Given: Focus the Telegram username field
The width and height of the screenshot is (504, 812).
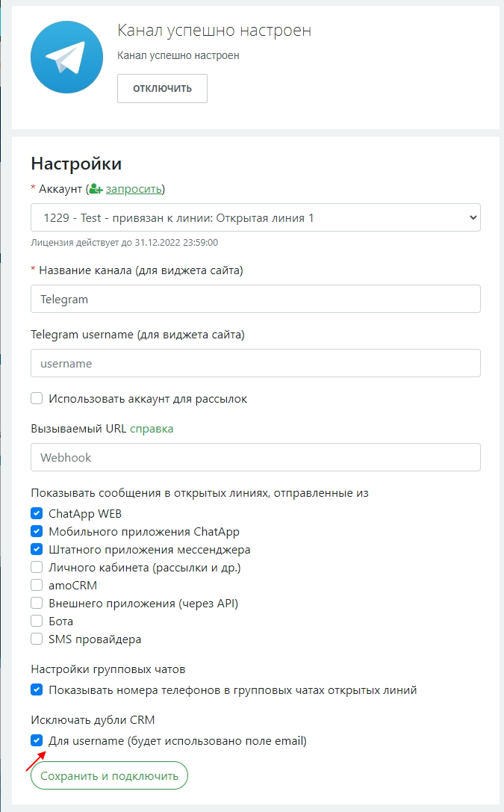Looking at the screenshot, I should (x=255, y=363).
